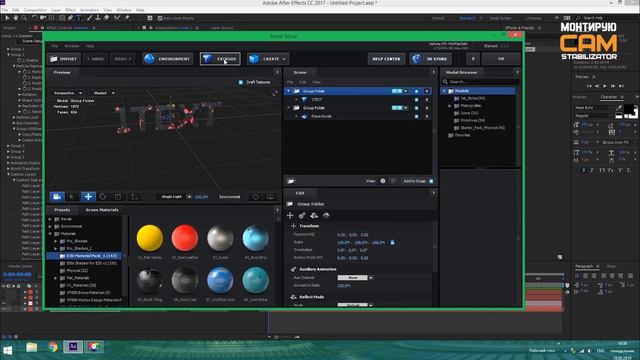
Task: Toggle the Add to Group checkbox
Action: click(431, 181)
